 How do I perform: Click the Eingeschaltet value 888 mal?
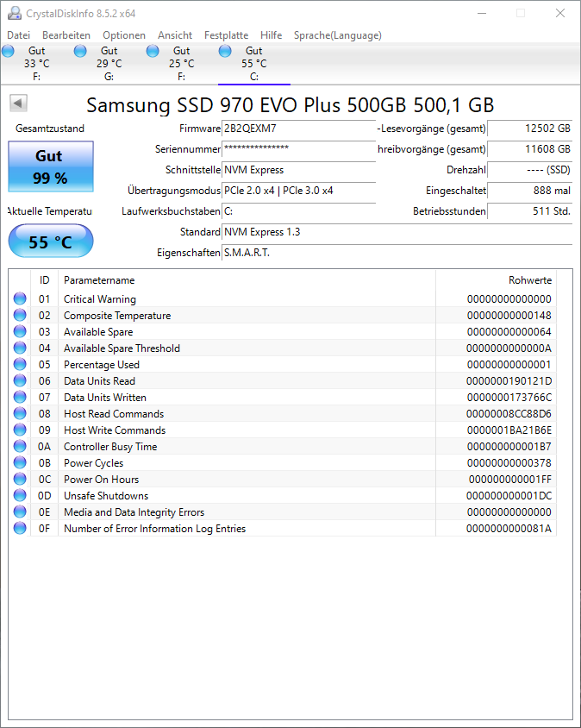pos(530,191)
